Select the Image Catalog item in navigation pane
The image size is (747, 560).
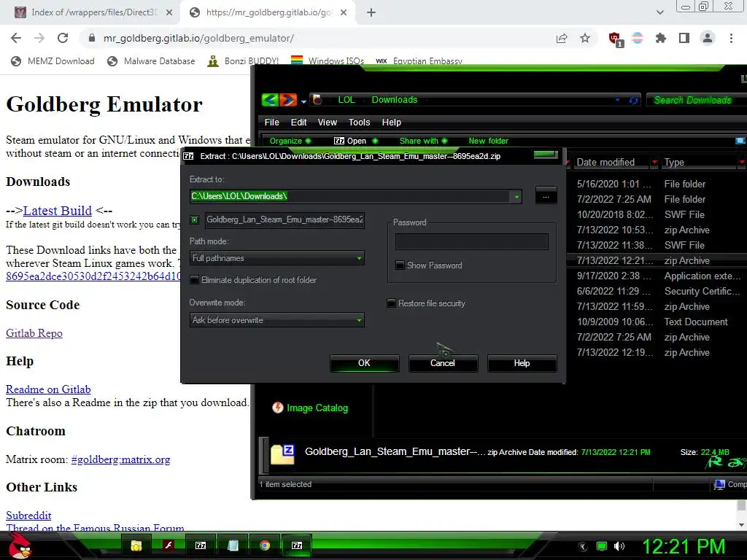[x=310, y=408]
